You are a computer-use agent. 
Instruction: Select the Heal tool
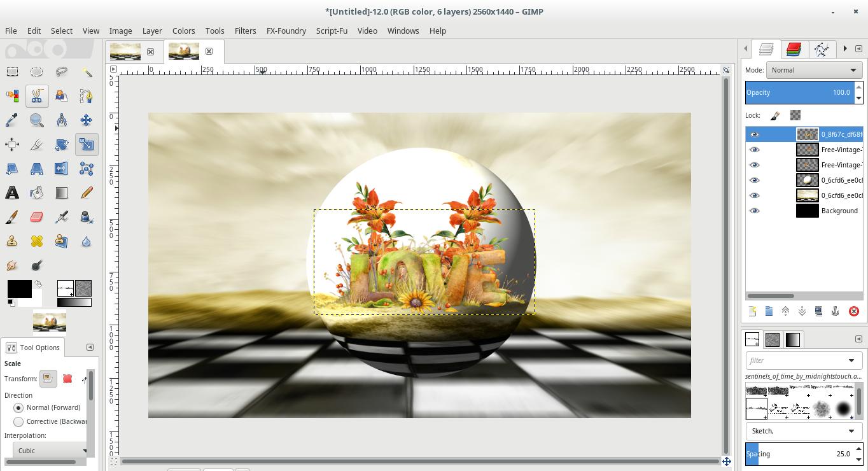[37, 241]
